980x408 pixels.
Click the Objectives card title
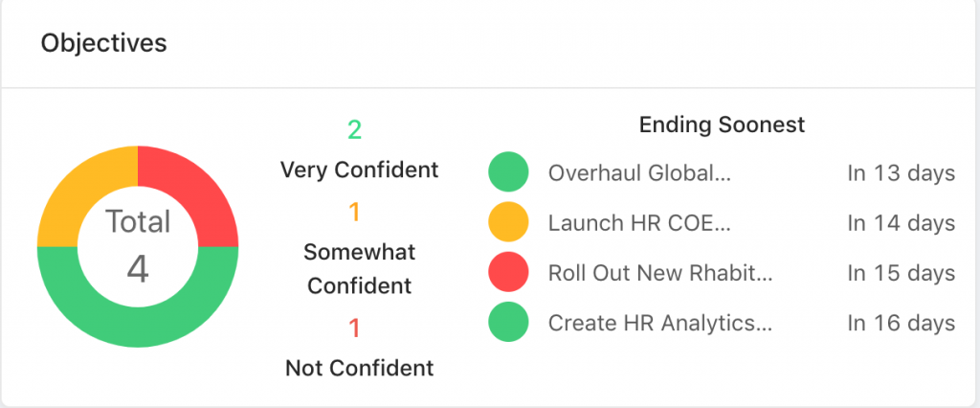coord(103,43)
